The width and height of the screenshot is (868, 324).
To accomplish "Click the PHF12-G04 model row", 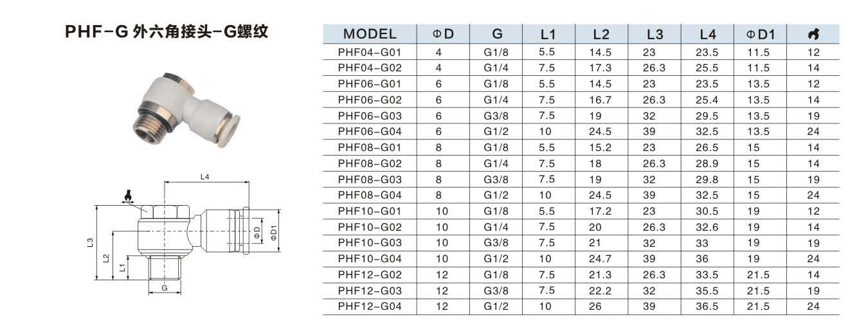I will coord(370,307).
